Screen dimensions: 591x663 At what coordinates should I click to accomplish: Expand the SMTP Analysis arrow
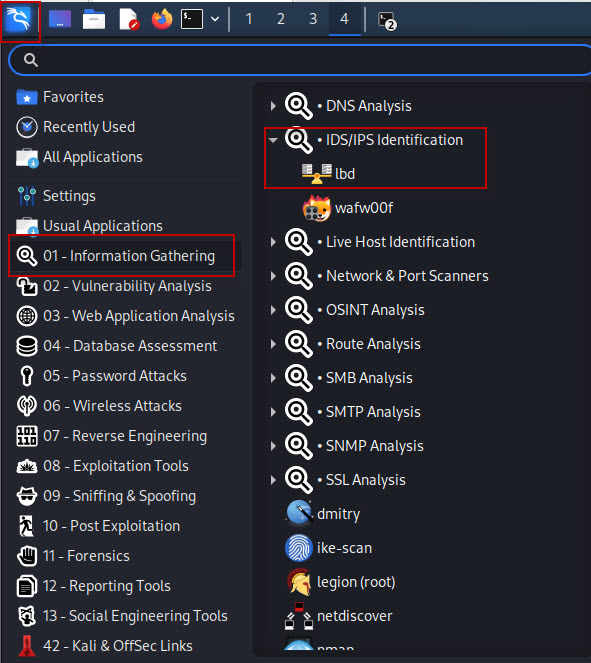tap(273, 412)
